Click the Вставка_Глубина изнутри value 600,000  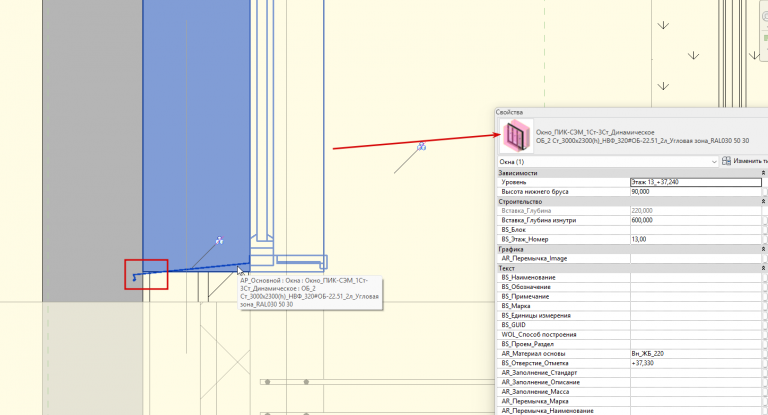[696, 220]
